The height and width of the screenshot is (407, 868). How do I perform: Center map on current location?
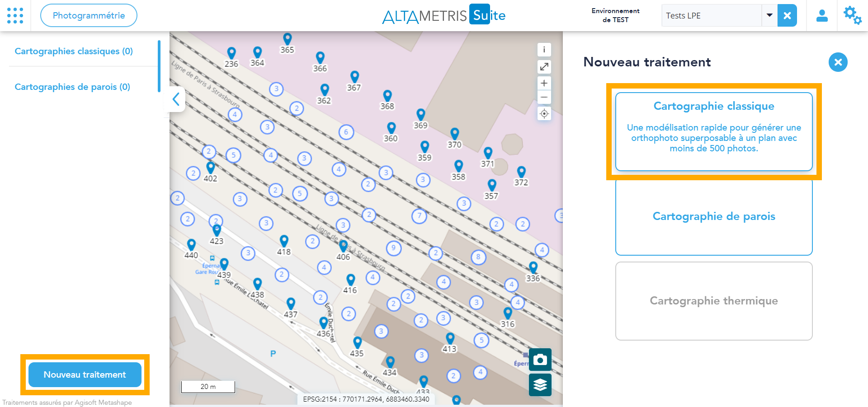(544, 113)
